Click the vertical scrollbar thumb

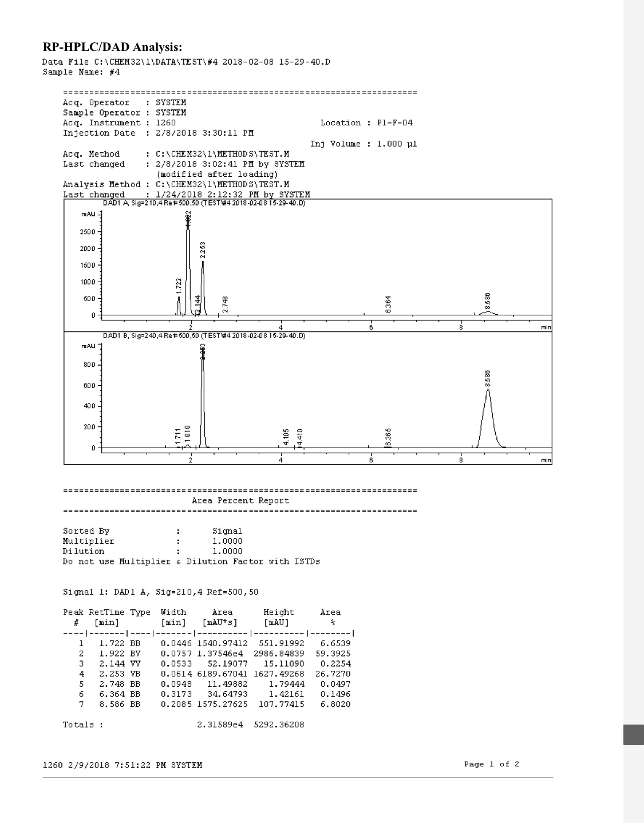pos(634,735)
